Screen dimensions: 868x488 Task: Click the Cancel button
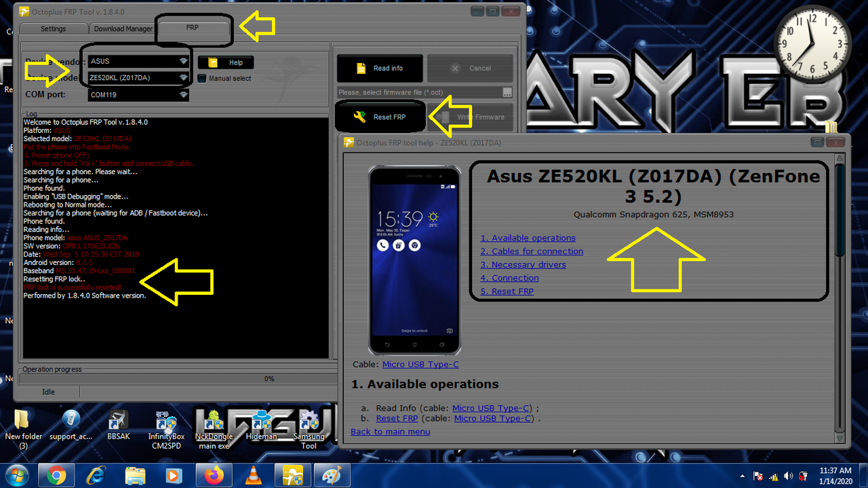[x=470, y=68]
